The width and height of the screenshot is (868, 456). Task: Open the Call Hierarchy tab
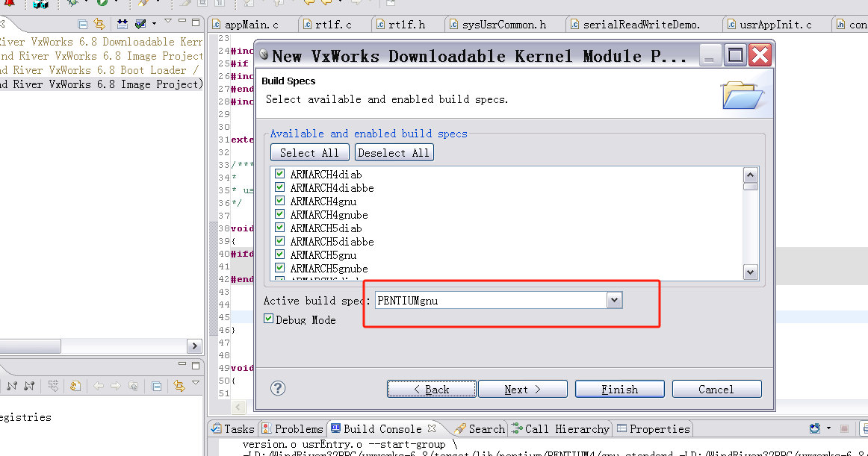click(x=560, y=429)
